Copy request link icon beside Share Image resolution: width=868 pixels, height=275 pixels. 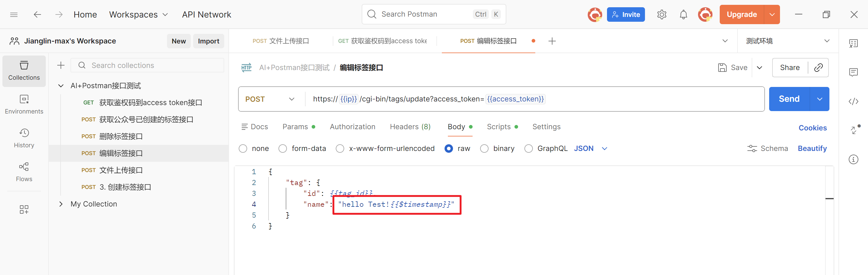tap(818, 68)
